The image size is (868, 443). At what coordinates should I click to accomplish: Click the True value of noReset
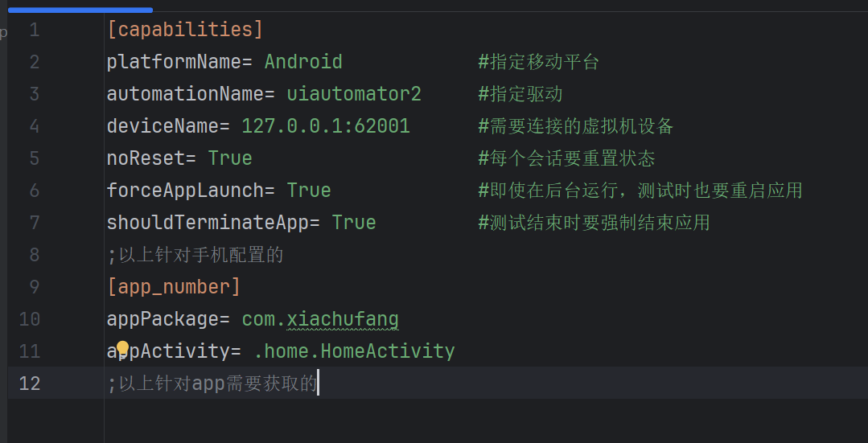tap(230, 158)
